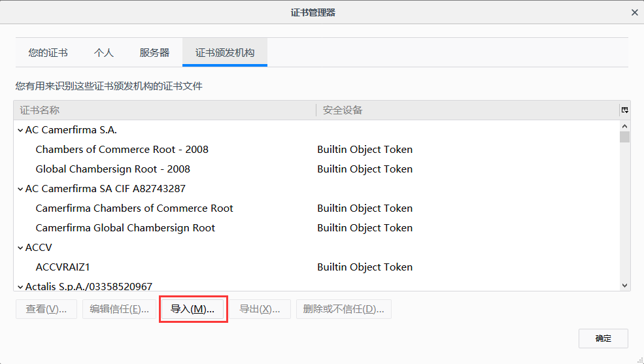Viewport: 644px width, 364px height.
Task: Open the 个人 tab
Action: pyautogui.click(x=104, y=53)
